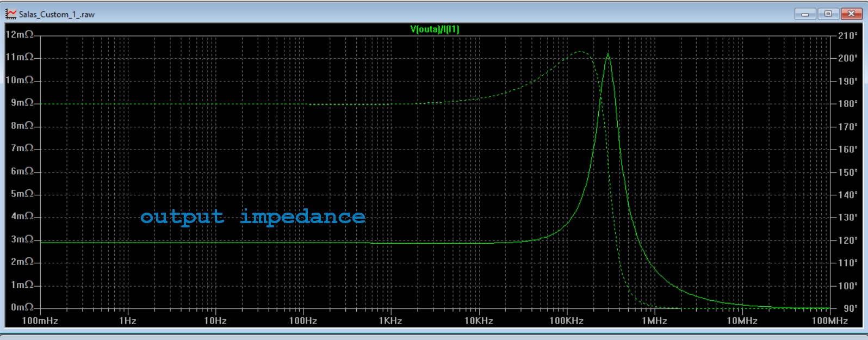Click the Salas_Custom_1_.raw window title
This screenshot has height=340, width=868.
[x=57, y=15]
